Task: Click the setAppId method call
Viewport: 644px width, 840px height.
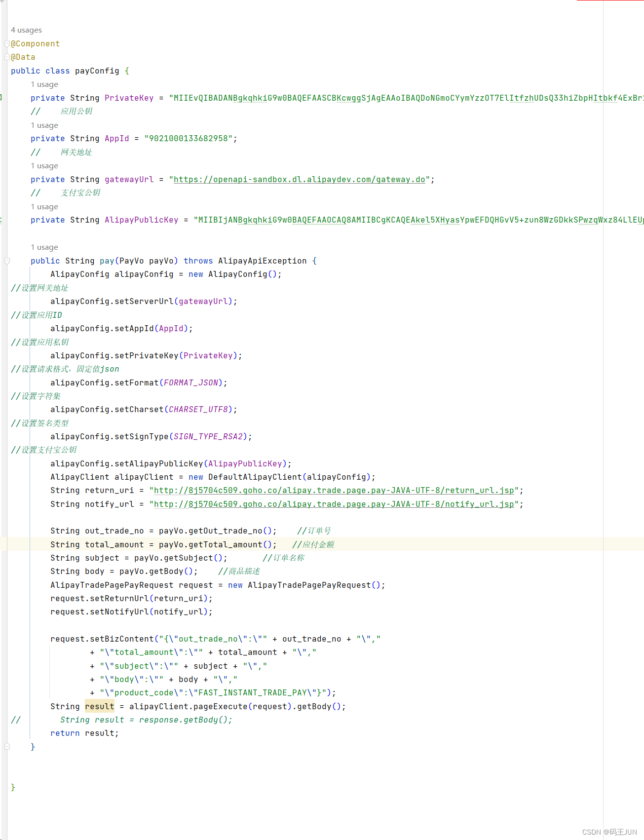Action: 134,329
